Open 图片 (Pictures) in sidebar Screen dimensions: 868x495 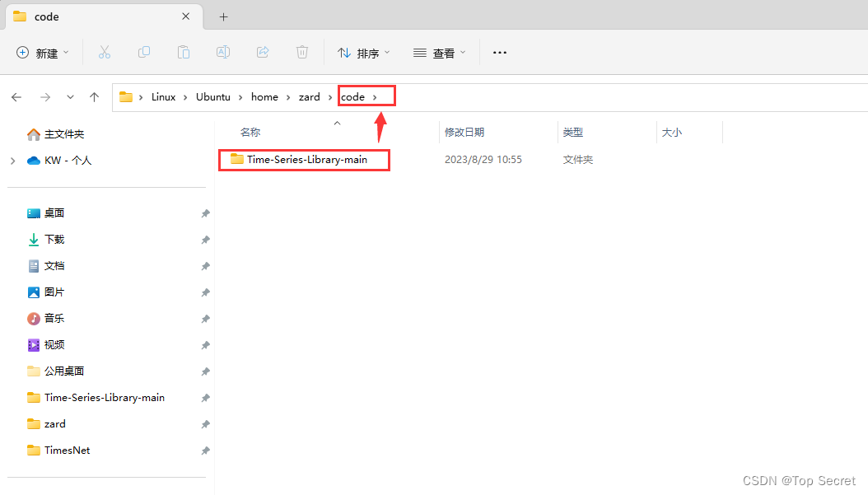[45, 292]
